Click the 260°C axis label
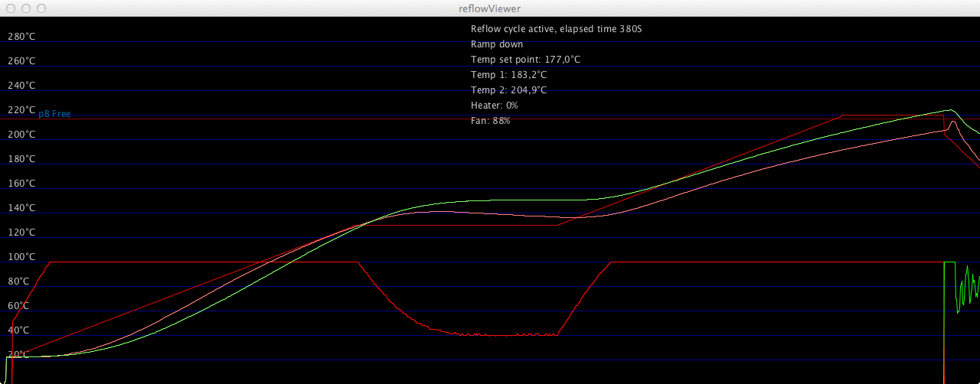The image size is (980, 384). pyautogui.click(x=21, y=61)
